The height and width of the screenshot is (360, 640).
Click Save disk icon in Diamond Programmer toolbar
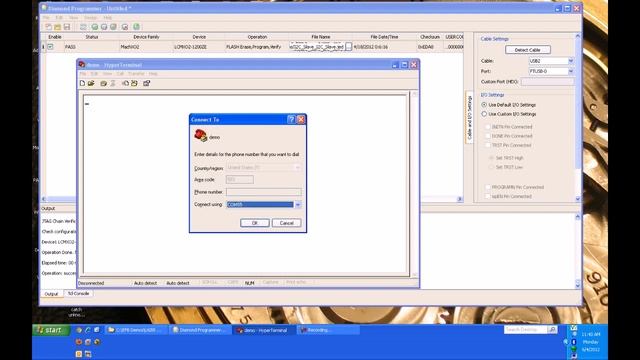(x=67, y=27)
